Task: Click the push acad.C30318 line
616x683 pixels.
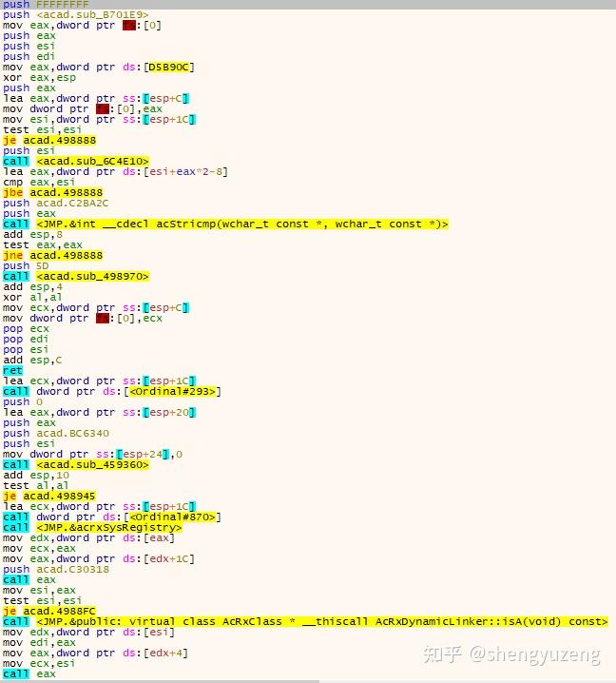Action: (56, 569)
